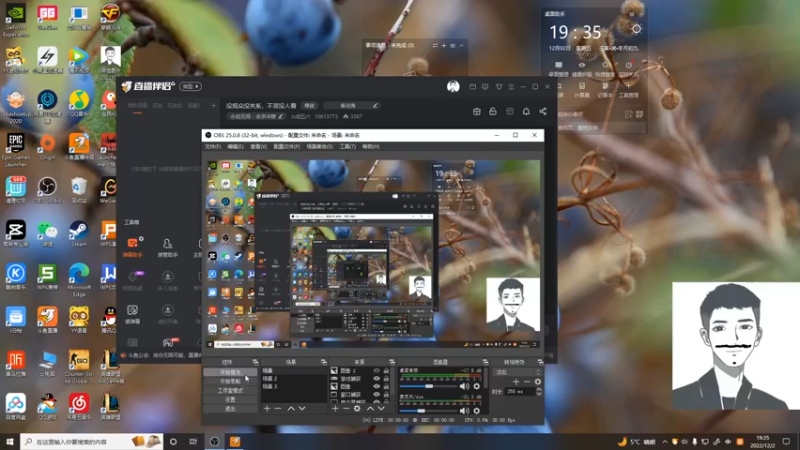Viewport: 800px width, 450px height.
Task: Click the remove scene minus icon in OBS
Action: point(278,409)
